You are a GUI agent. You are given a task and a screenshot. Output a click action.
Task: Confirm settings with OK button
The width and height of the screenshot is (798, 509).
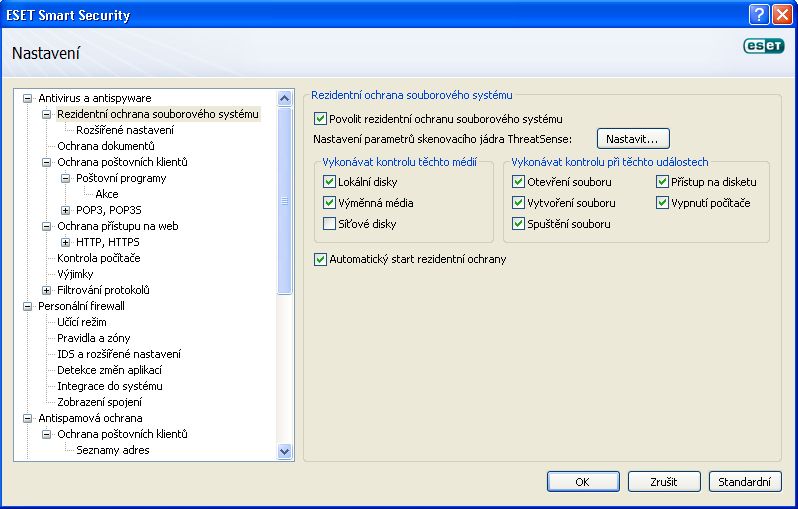click(x=583, y=482)
